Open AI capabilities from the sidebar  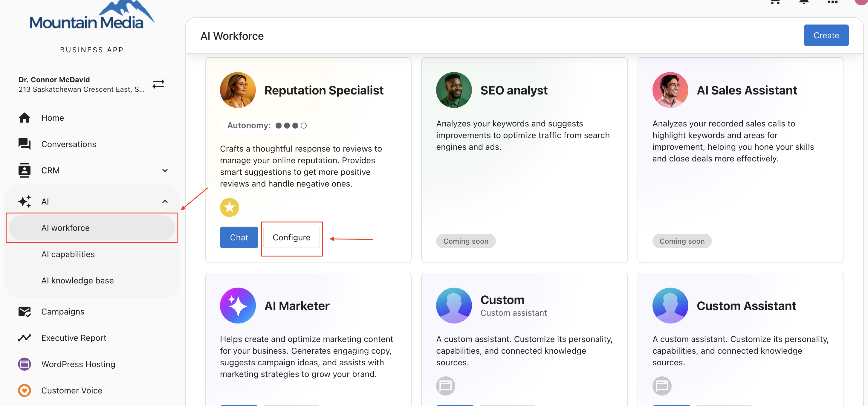(68, 254)
